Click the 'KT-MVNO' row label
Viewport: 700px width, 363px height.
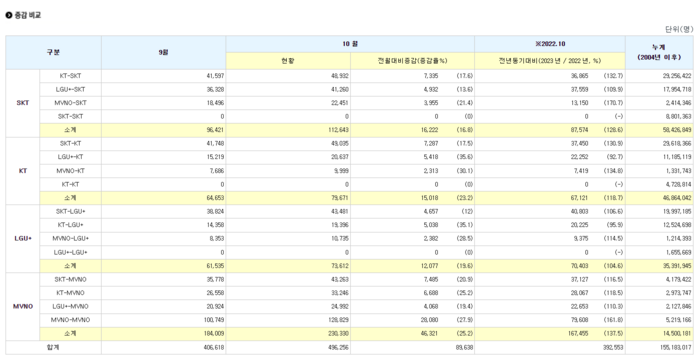click(71, 293)
